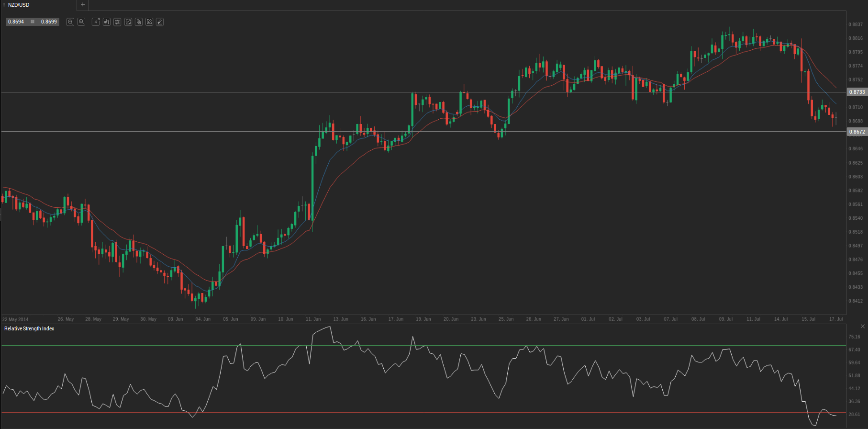Image resolution: width=868 pixels, height=429 pixels.
Task: Close the Relative Strength Index panel
Action: point(863,327)
